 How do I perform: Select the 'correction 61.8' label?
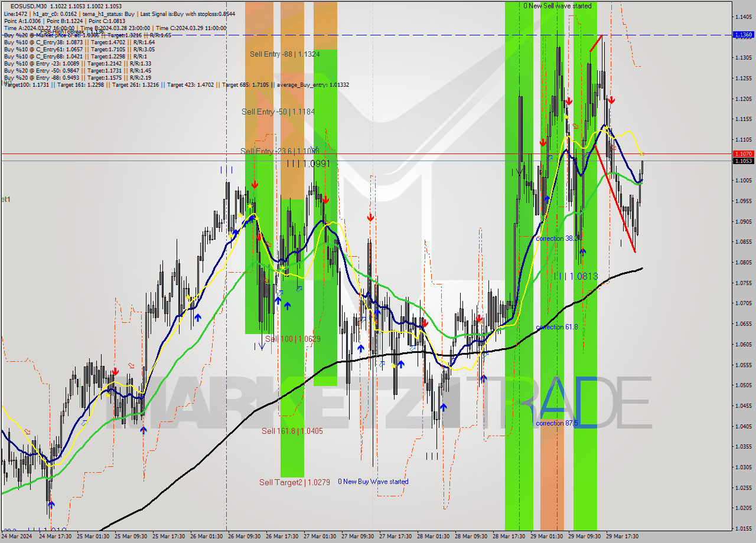pyautogui.click(x=557, y=327)
